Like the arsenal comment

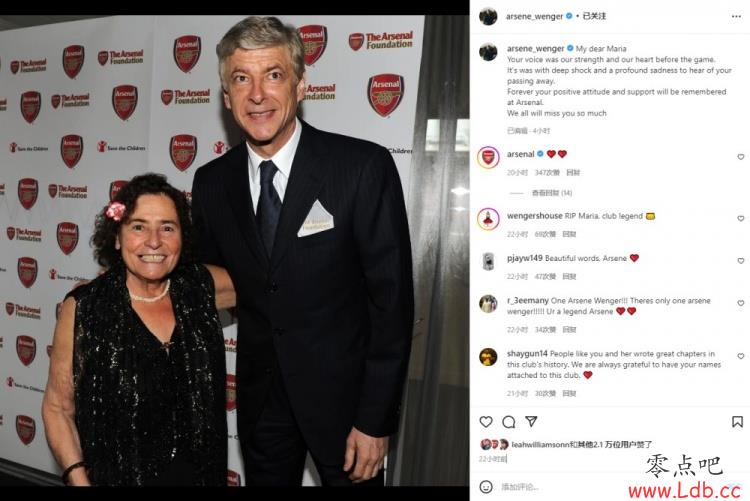740,157
